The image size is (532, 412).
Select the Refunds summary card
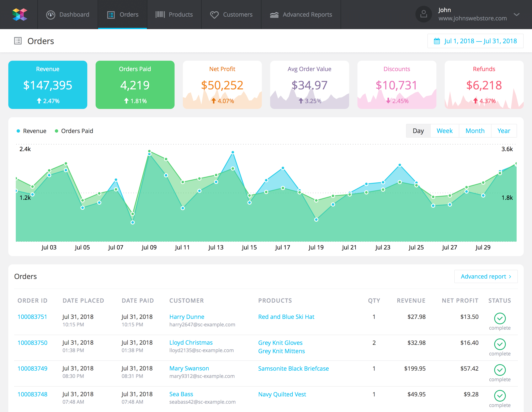pyautogui.click(x=484, y=85)
